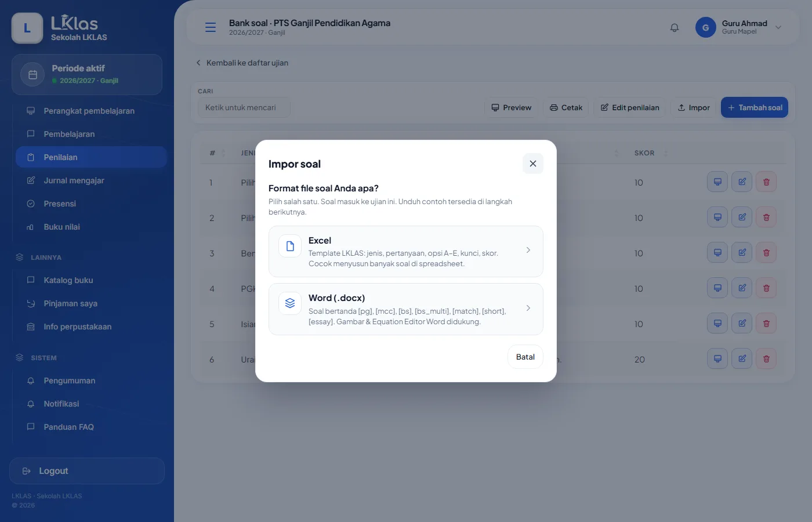The height and width of the screenshot is (522, 812).
Task: Open Pinjaman saya sidebar item
Action: (x=91, y=303)
